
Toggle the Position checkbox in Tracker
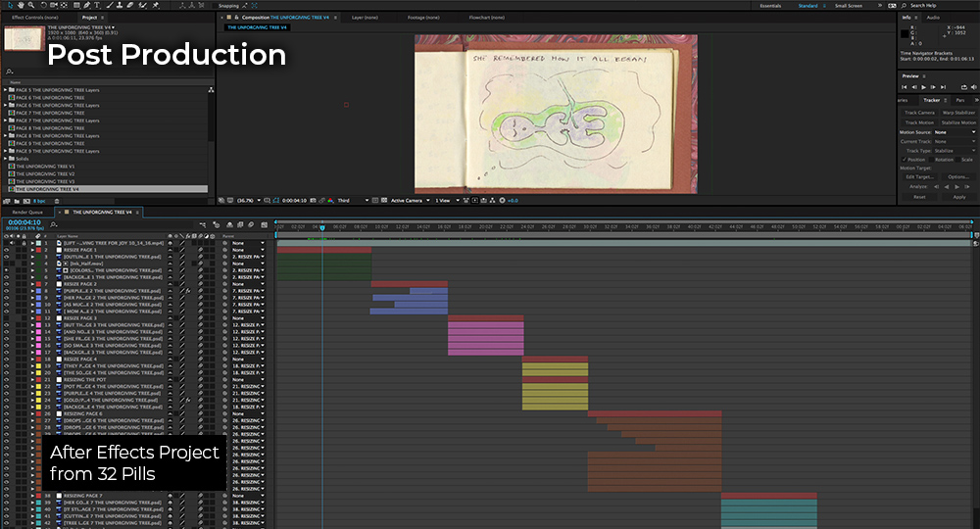pyautogui.click(x=904, y=160)
